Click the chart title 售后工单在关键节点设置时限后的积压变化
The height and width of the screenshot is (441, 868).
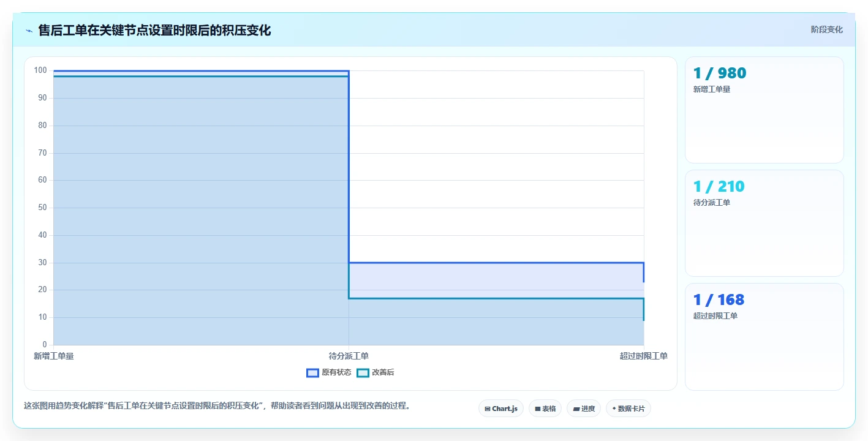tap(154, 31)
